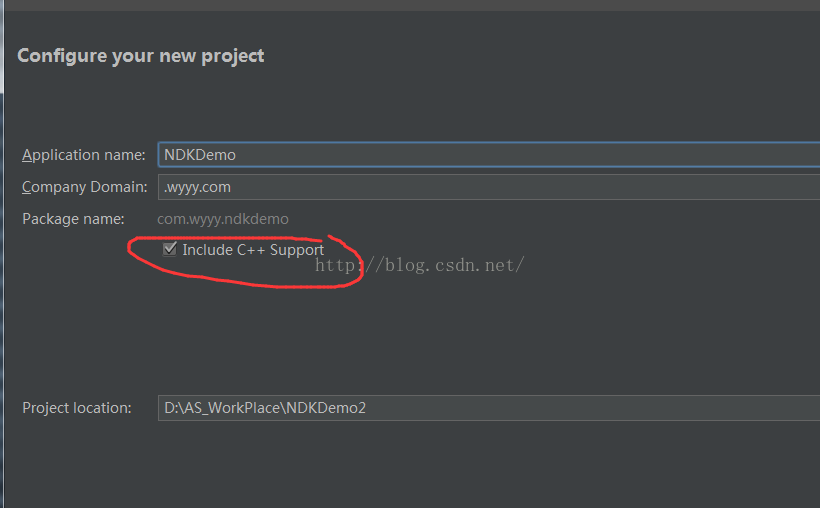The width and height of the screenshot is (820, 508).
Task: Open the http://blog.csdn.net/ watermark link
Action: (419, 265)
